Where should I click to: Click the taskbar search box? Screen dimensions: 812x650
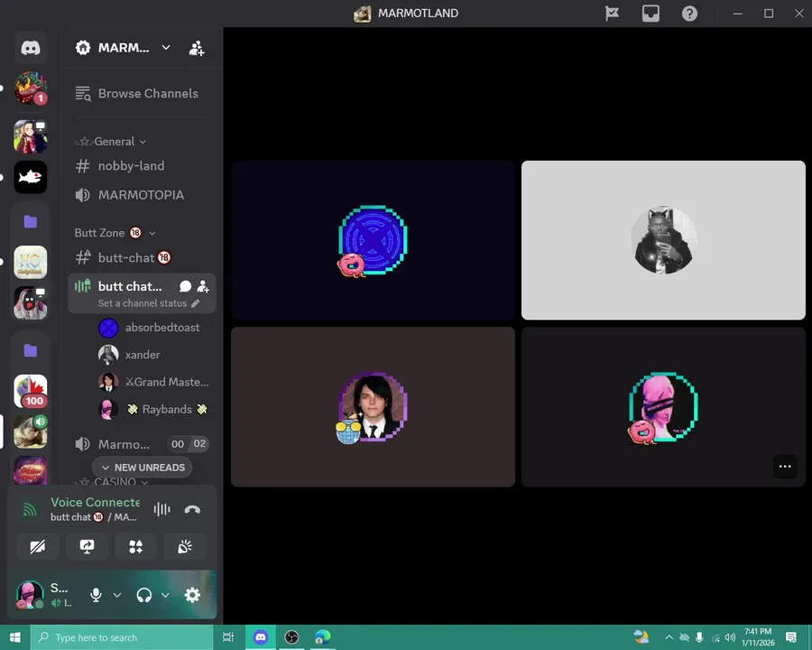pyautogui.click(x=122, y=637)
